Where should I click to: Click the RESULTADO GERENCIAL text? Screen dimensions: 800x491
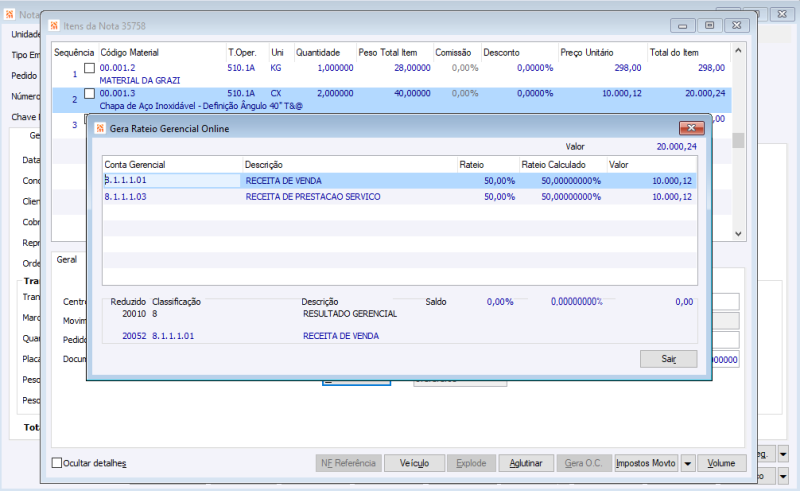pyautogui.click(x=350, y=314)
